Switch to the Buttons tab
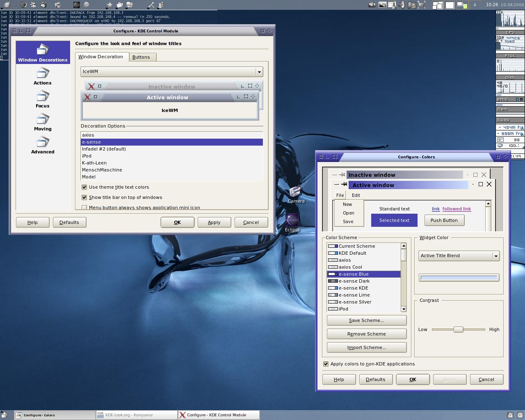525x420 pixels. coord(141,57)
